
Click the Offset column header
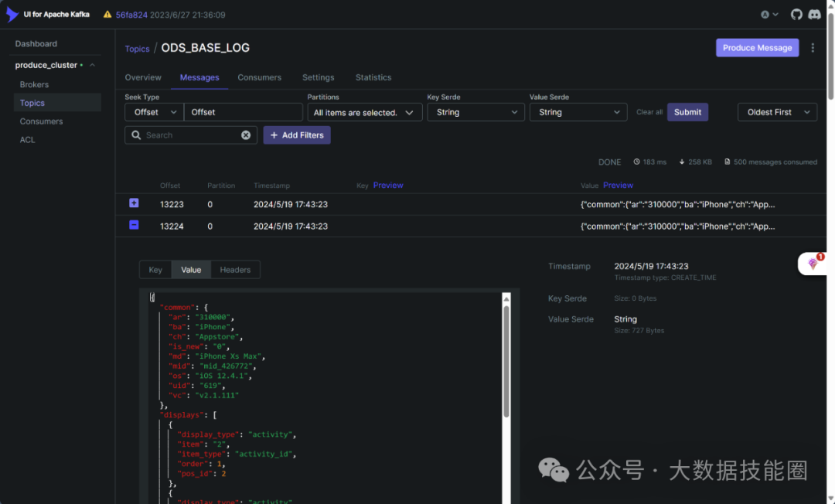[170, 186]
